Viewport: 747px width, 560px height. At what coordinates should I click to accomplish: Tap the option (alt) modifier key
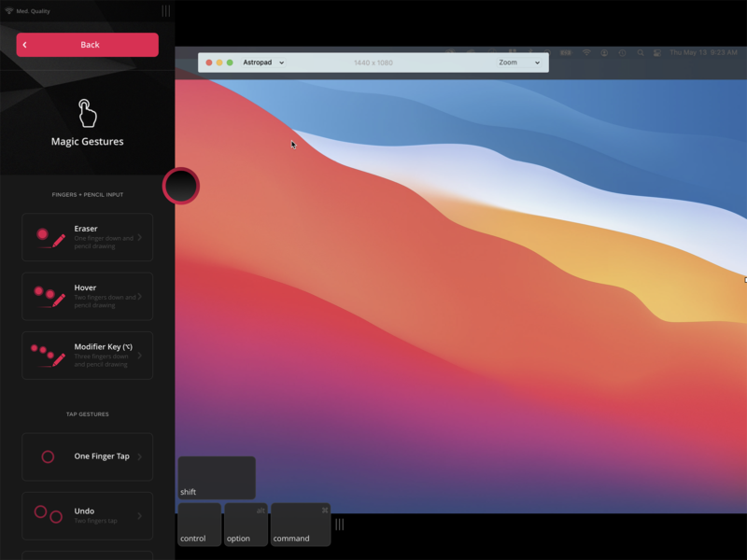pyautogui.click(x=246, y=525)
